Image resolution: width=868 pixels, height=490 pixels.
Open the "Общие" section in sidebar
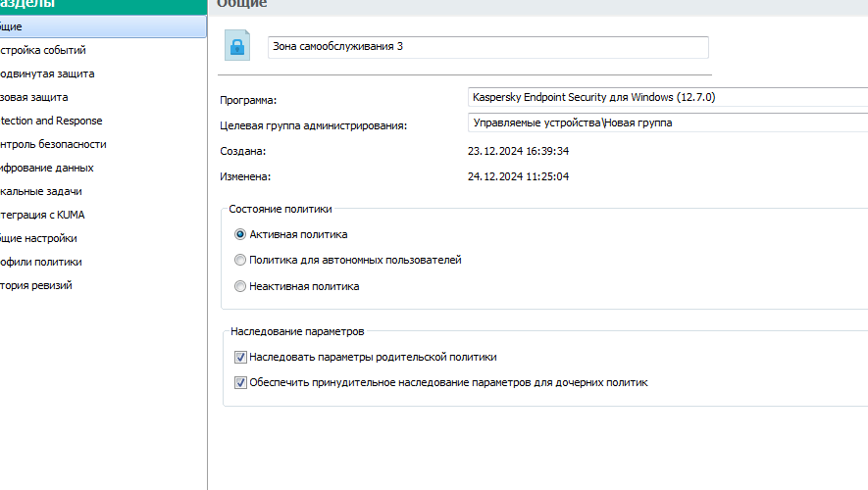[x=103, y=26]
